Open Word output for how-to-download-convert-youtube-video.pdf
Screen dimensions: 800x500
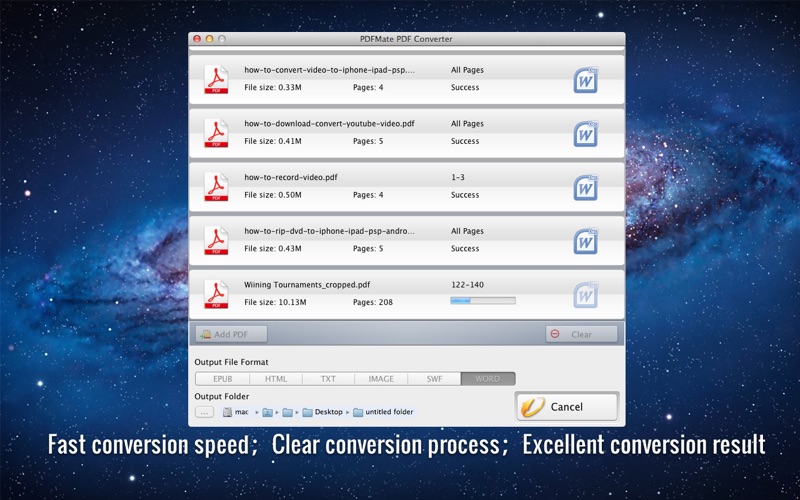[x=586, y=134]
